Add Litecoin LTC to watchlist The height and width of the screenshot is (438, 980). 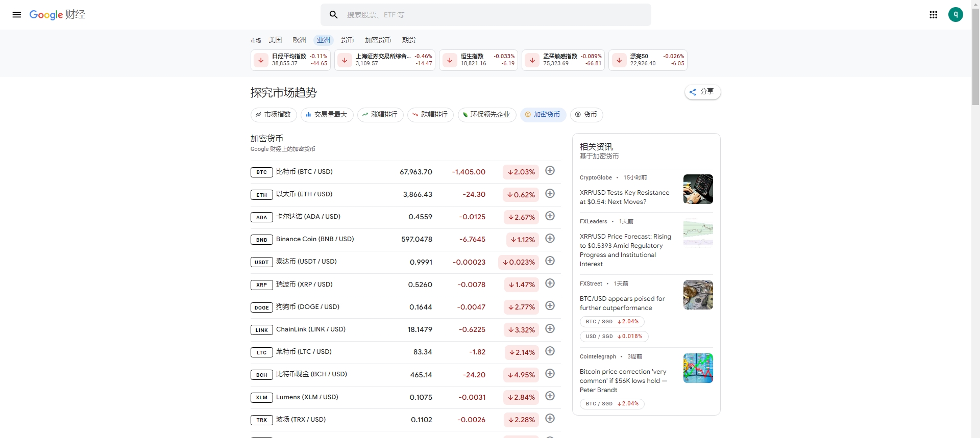(550, 351)
